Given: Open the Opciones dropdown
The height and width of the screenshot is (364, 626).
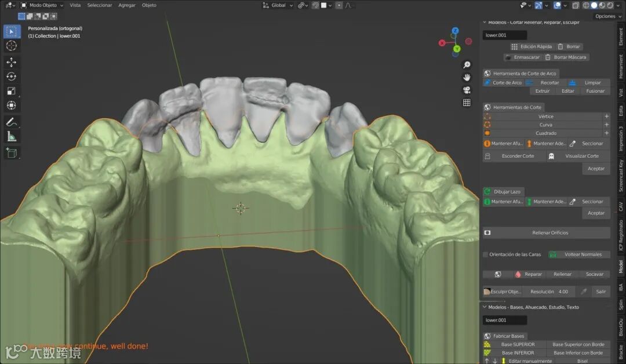Looking at the screenshot, I should tap(609, 16).
